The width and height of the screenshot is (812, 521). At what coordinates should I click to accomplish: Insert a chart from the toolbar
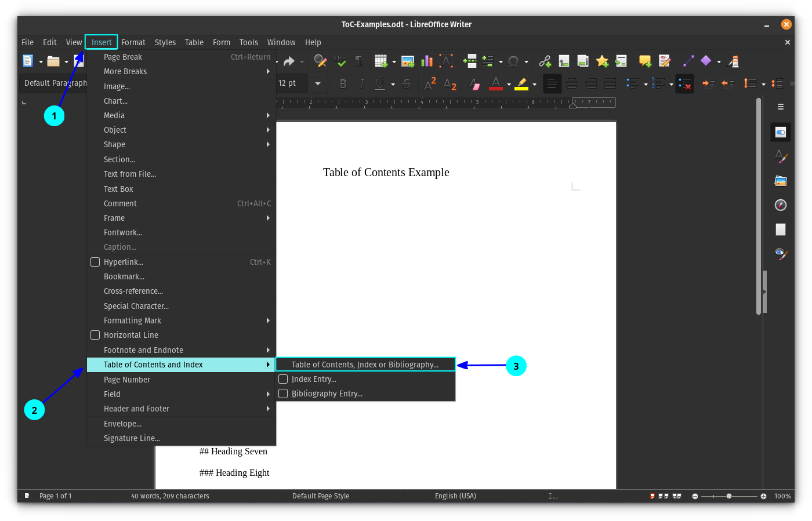pyautogui.click(x=427, y=61)
